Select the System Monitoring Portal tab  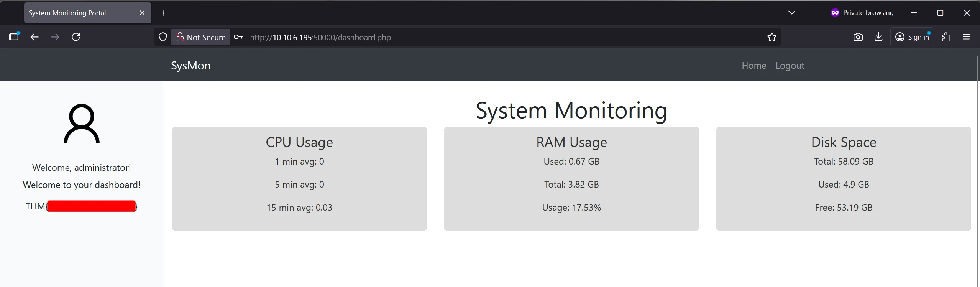click(77, 13)
